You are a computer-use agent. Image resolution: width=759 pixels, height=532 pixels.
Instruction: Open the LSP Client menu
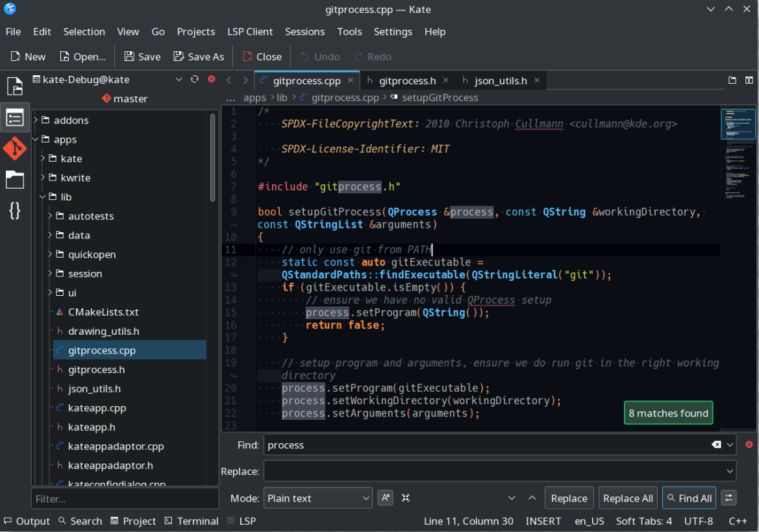250,31
